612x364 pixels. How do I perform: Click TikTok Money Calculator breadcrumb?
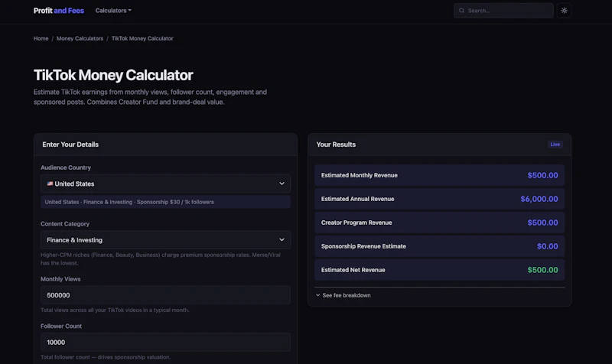coord(142,38)
